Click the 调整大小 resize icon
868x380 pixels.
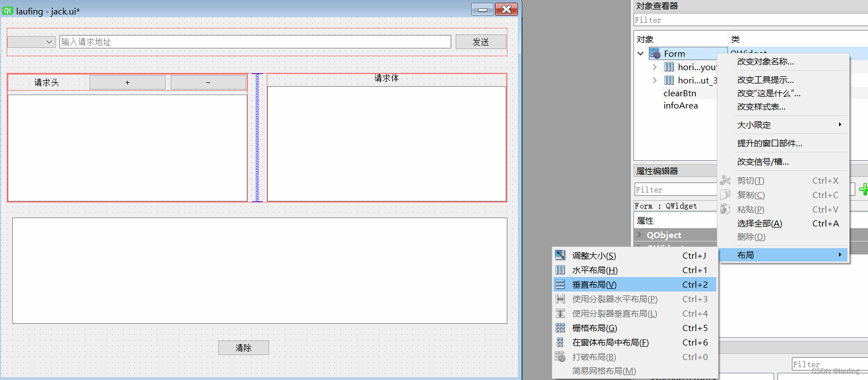560,255
